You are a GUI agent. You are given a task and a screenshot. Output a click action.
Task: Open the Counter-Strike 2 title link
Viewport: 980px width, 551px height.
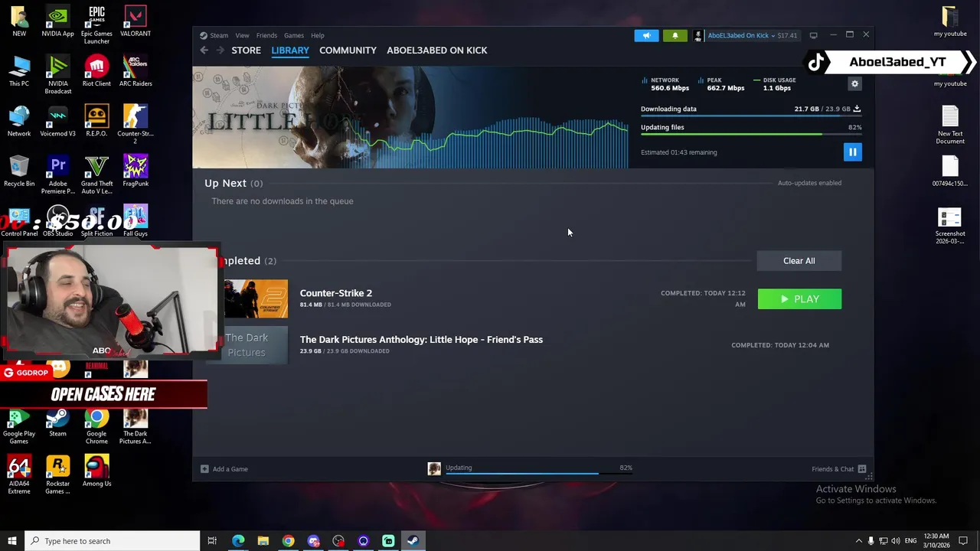(x=335, y=293)
